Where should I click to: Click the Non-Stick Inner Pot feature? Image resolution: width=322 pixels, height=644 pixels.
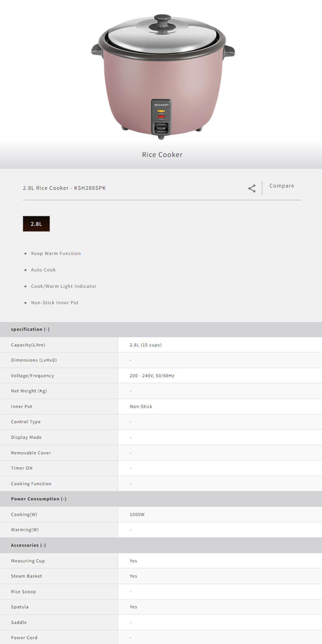55,303
